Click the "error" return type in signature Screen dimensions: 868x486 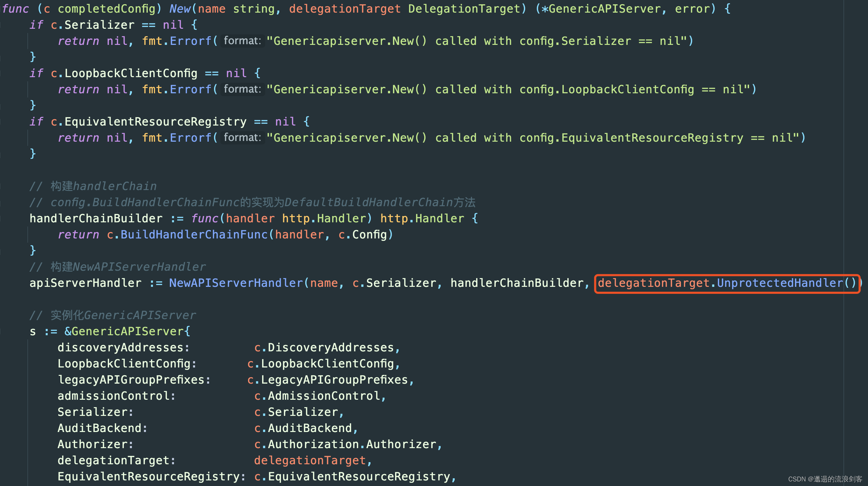point(692,8)
